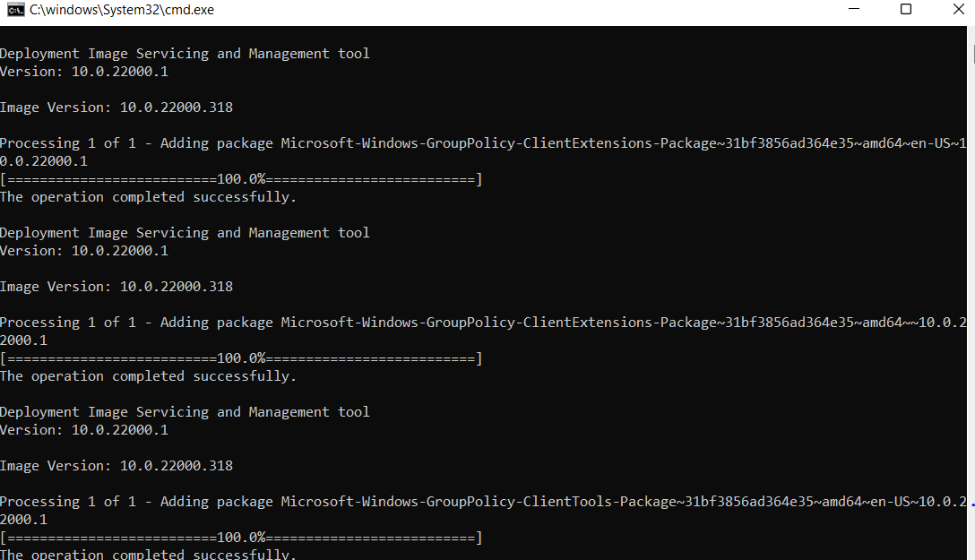Click the second 100.0% progress indicator
This screenshot has width=975, height=560.
coord(241,358)
